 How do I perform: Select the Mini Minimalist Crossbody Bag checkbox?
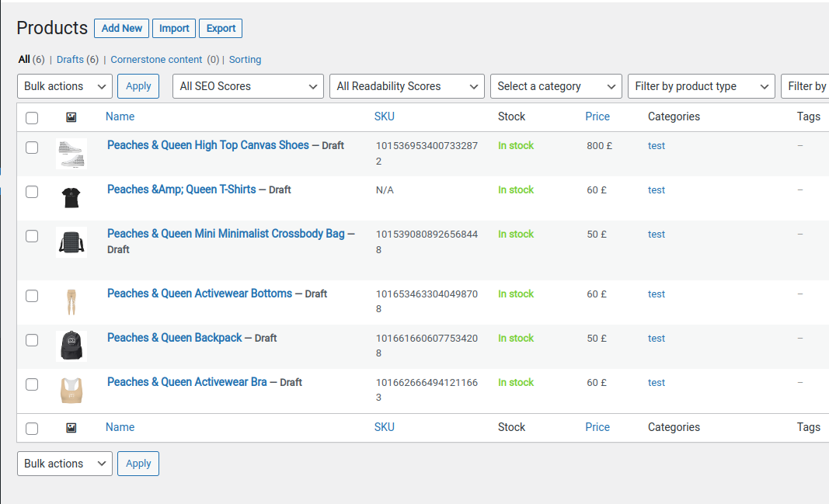[32, 236]
